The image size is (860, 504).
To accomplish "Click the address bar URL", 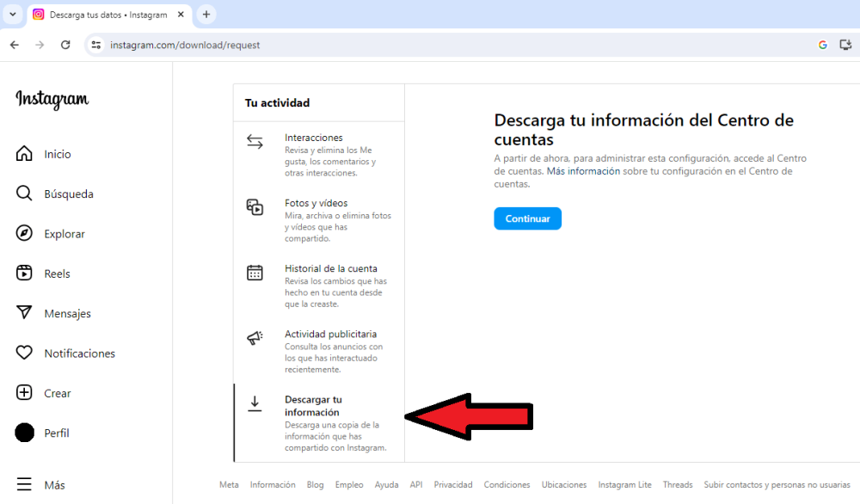I will [185, 45].
